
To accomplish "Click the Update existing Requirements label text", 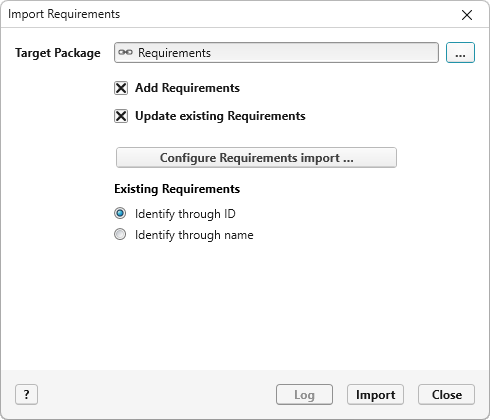I will click(220, 116).
